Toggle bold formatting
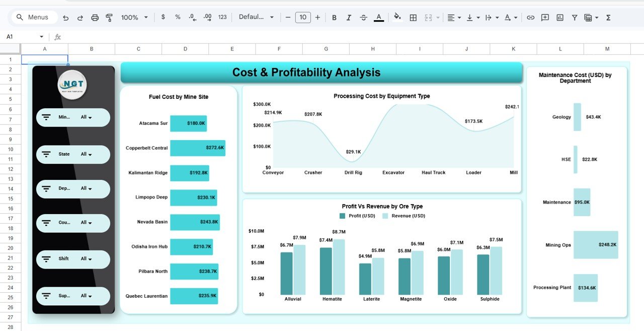Image resolution: width=644 pixels, height=331 pixels. (x=334, y=18)
